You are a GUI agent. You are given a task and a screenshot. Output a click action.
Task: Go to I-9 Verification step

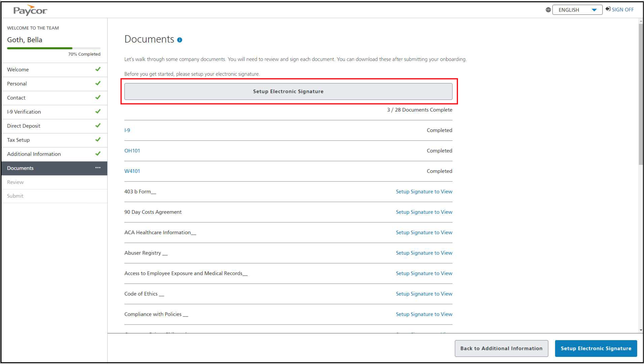click(24, 112)
